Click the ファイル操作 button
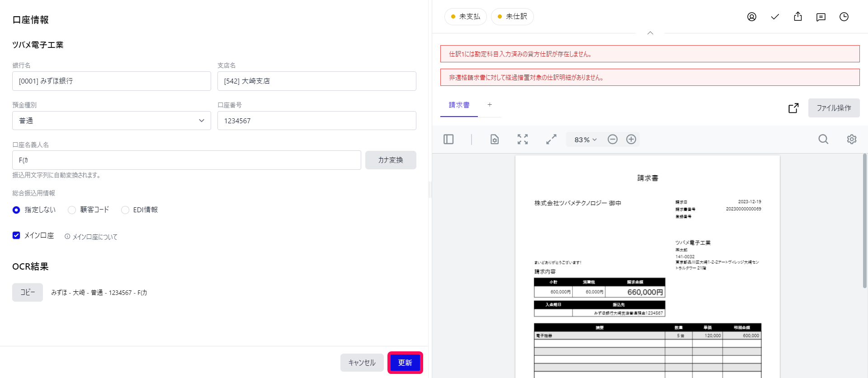This screenshot has height=378, width=868. click(x=834, y=108)
